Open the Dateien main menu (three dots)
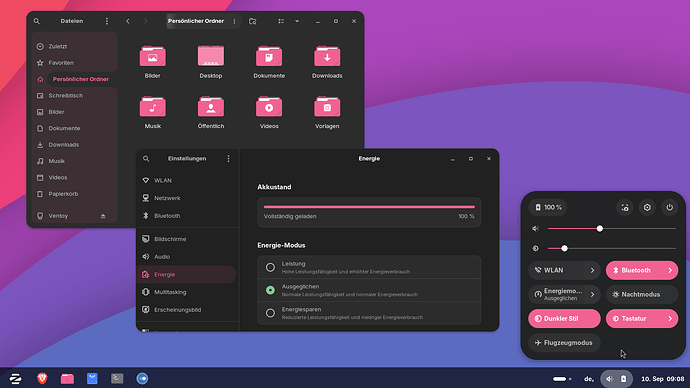Screen dimensions: 690x388 click(x=106, y=21)
